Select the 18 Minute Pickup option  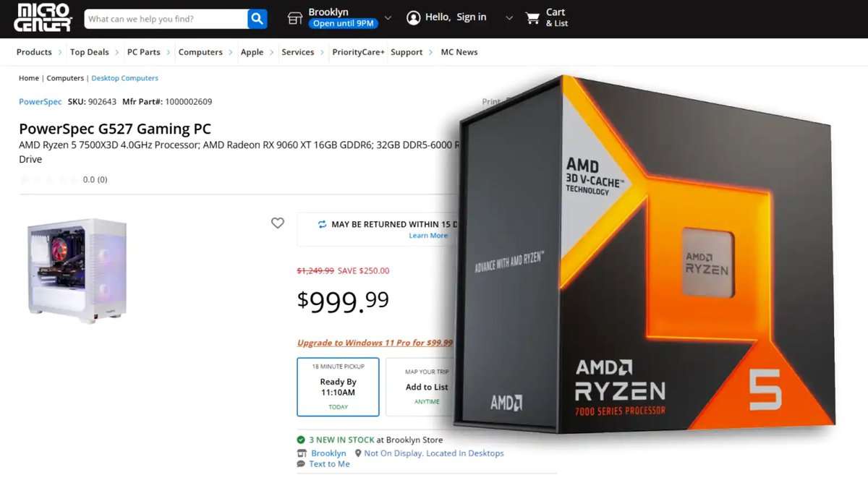[338, 387]
